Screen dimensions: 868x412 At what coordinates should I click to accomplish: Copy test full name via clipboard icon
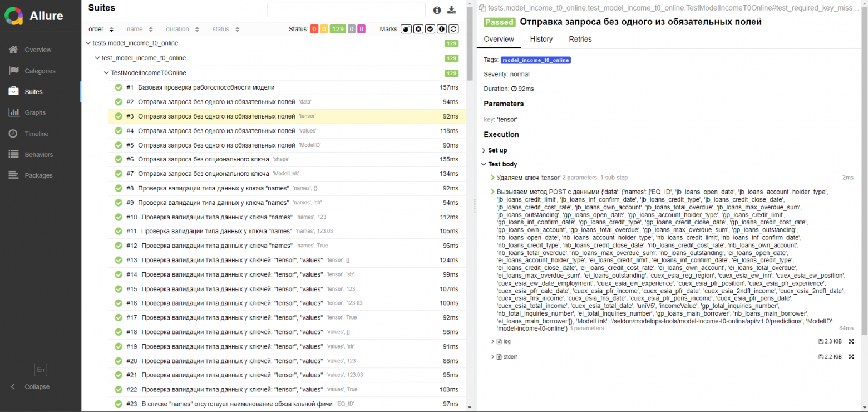(482, 8)
